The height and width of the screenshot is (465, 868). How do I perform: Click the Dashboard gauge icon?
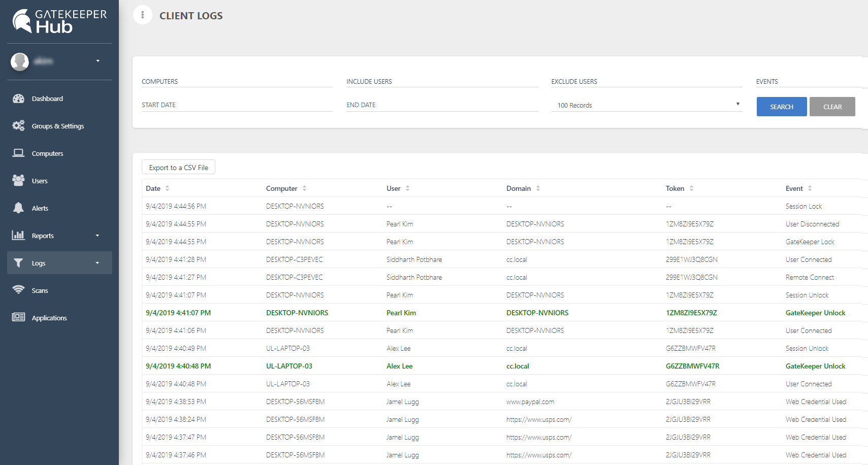[18, 98]
